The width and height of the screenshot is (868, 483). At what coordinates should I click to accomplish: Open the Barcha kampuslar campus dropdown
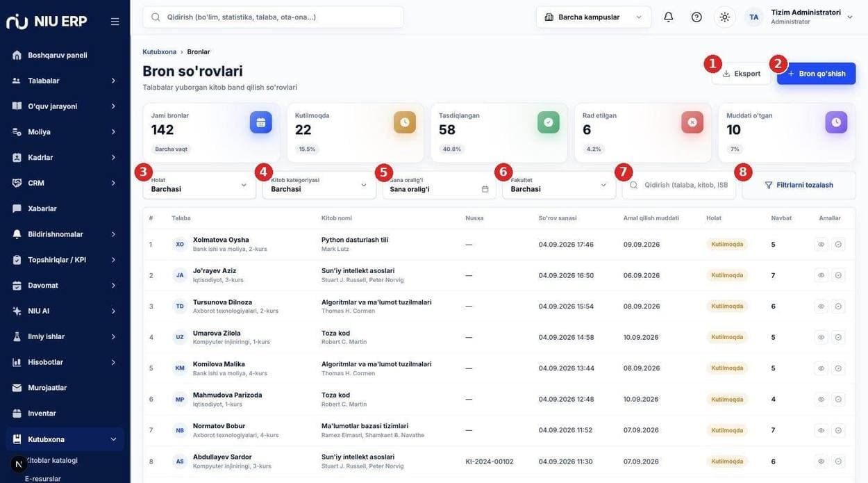594,17
